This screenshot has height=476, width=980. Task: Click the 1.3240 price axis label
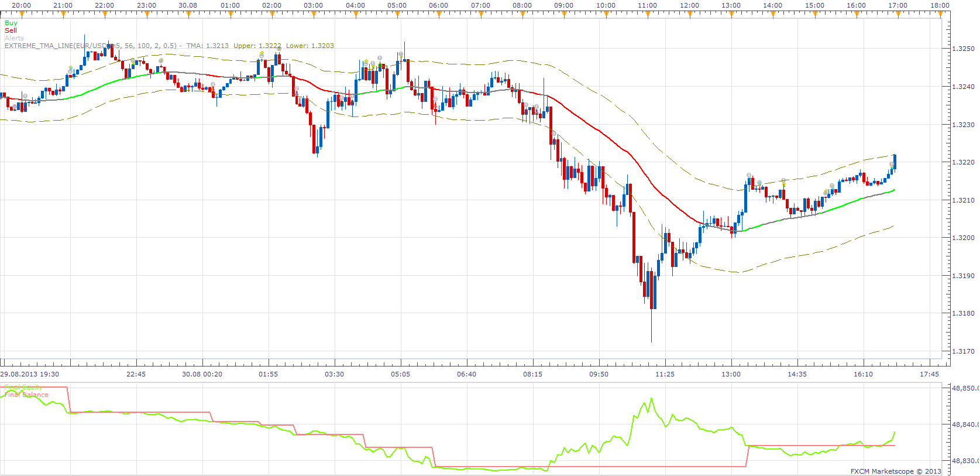pos(964,87)
